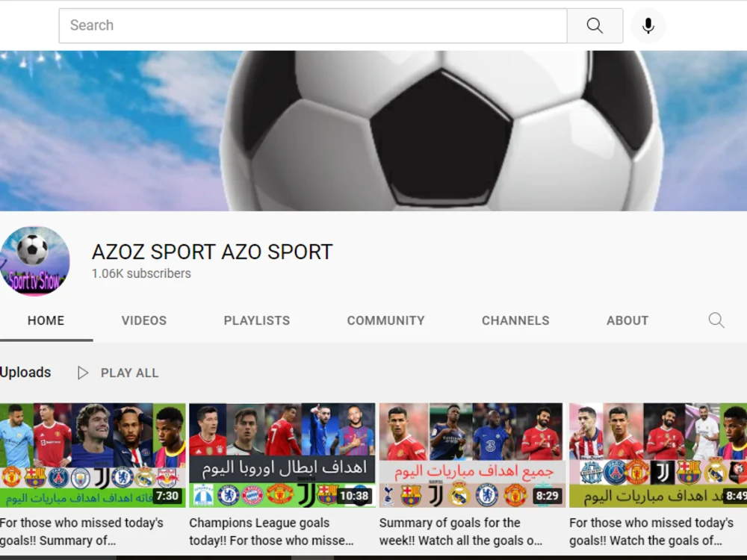Open 'Summary of goals for the week!!' title
Screen dimensions: 747x560
461,532
